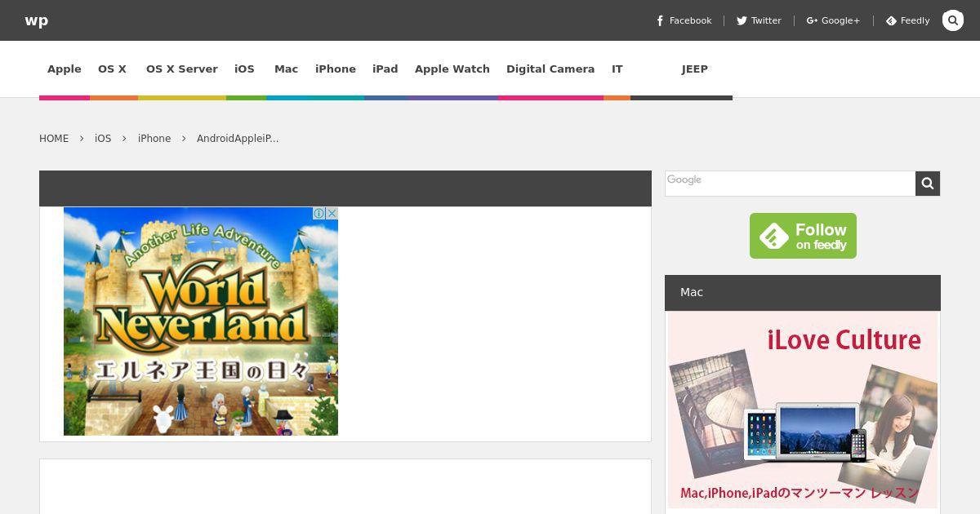Screen dimensions: 980x514
Task: Go to iOS breadcrumb link
Action: point(103,139)
